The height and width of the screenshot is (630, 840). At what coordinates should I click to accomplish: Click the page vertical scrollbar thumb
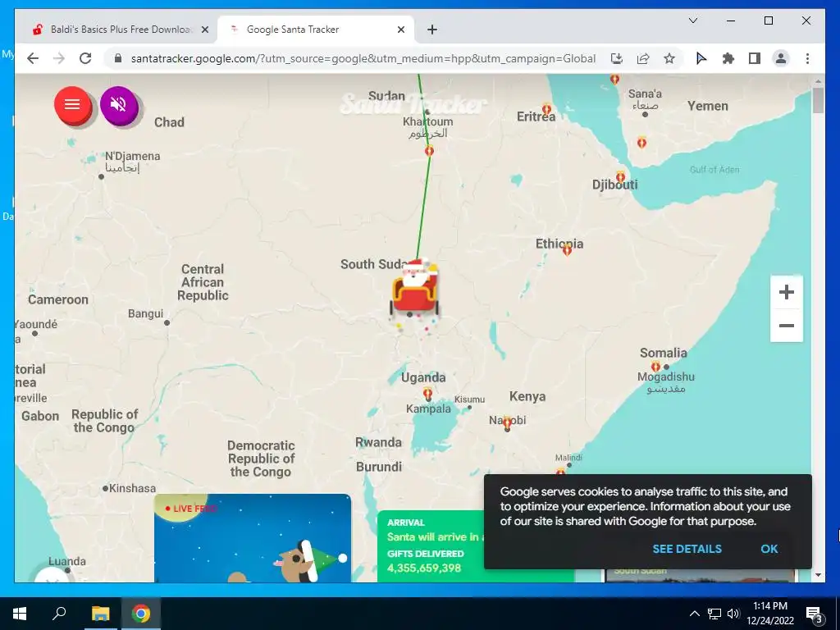click(x=818, y=100)
